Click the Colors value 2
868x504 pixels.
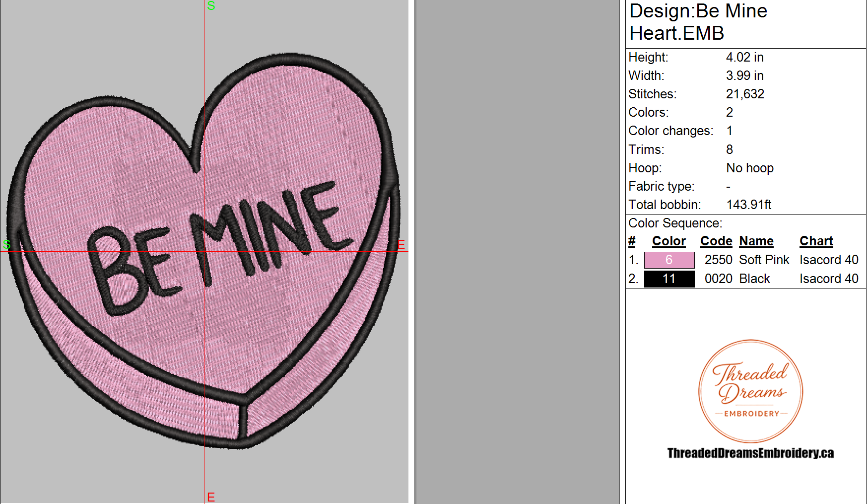point(730,112)
